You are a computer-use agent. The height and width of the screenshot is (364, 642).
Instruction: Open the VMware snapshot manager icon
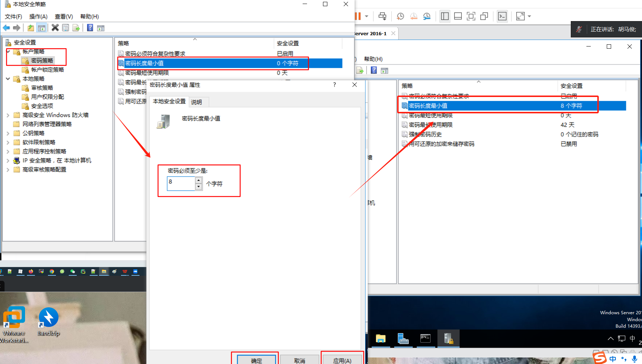point(427,16)
